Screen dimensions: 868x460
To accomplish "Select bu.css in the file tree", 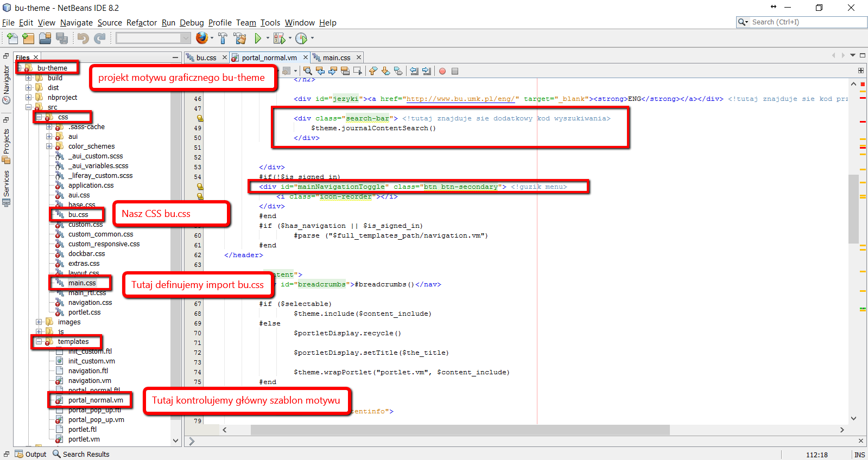I will (78, 215).
